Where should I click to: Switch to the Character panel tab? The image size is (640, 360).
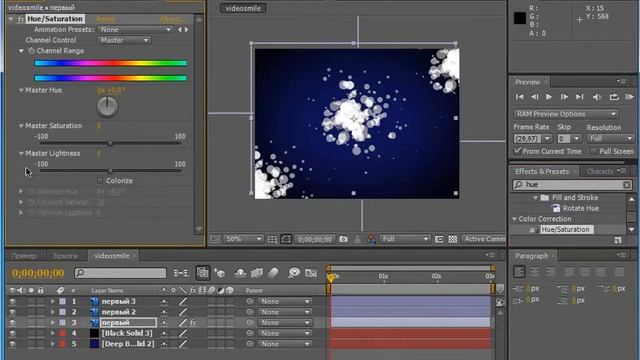coord(600,172)
